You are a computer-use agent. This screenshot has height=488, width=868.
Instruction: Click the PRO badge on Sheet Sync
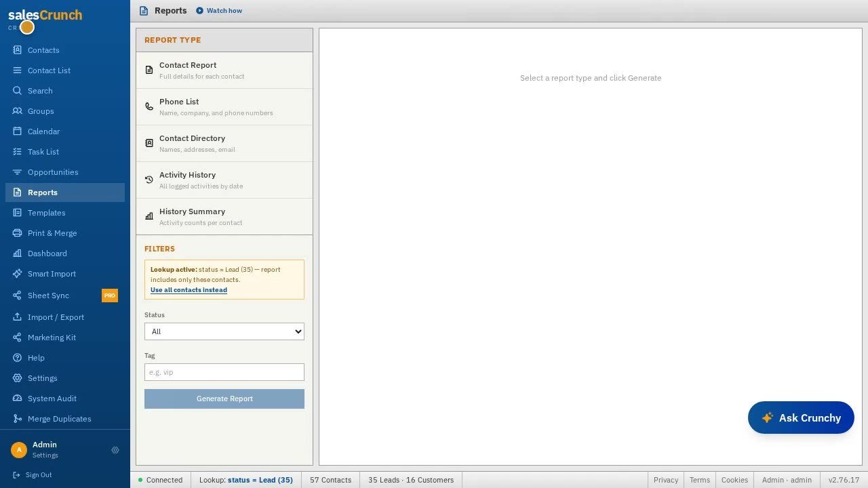(110, 296)
